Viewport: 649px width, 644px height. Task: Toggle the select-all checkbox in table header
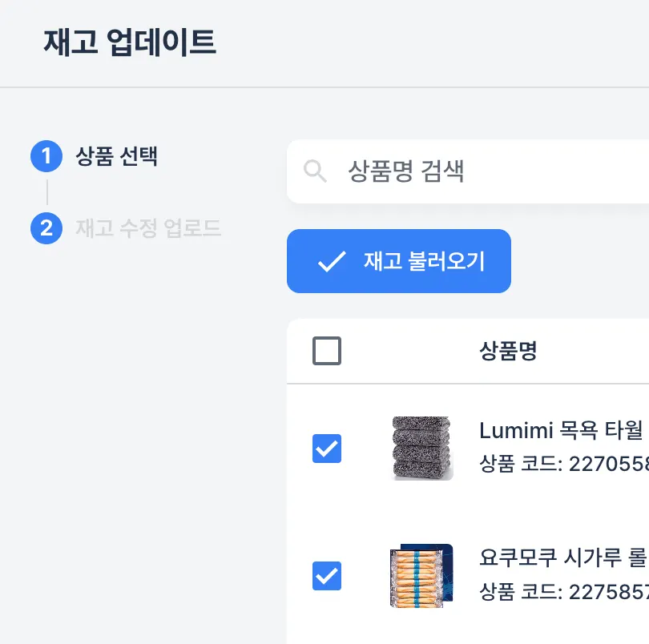tap(327, 351)
